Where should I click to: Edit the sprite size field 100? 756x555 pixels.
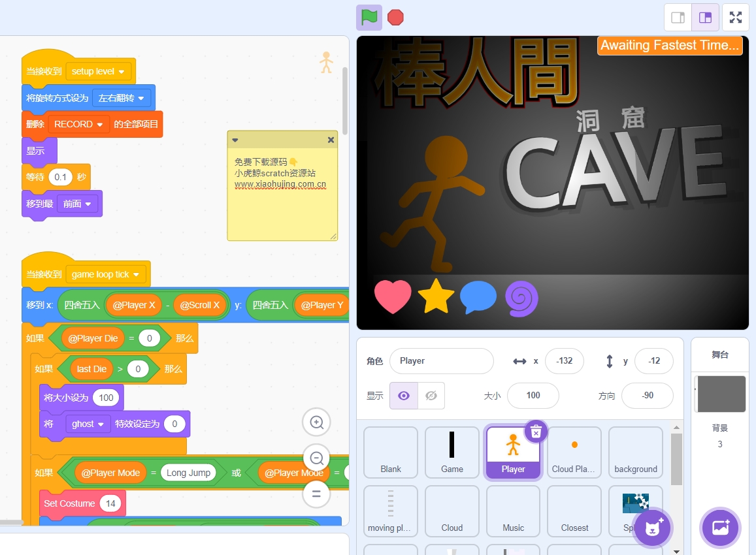[533, 396]
